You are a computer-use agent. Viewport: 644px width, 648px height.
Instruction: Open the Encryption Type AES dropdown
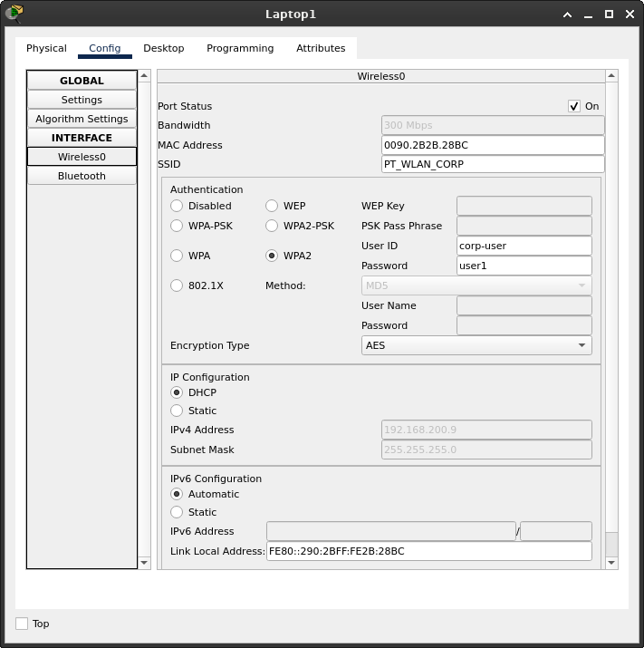[476, 345]
